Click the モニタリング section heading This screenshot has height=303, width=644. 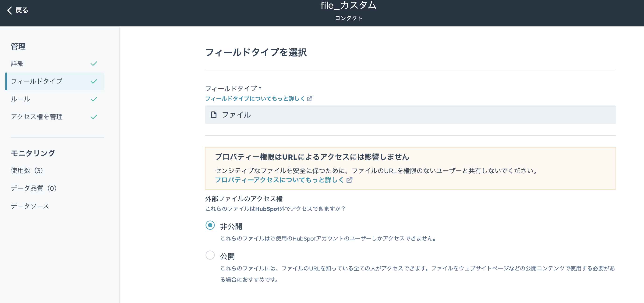click(x=33, y=153)
